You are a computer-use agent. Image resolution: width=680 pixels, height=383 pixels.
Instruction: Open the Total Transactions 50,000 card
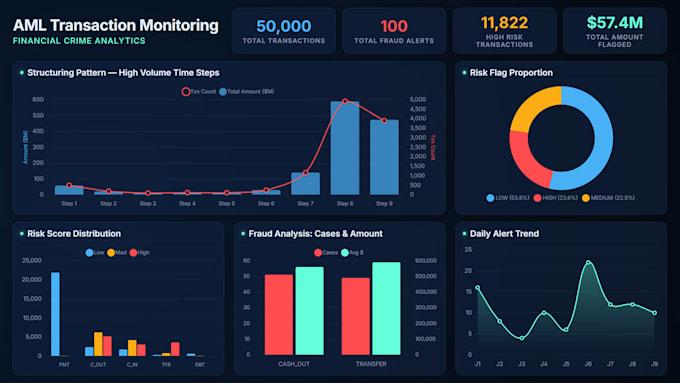pos(284,31)
